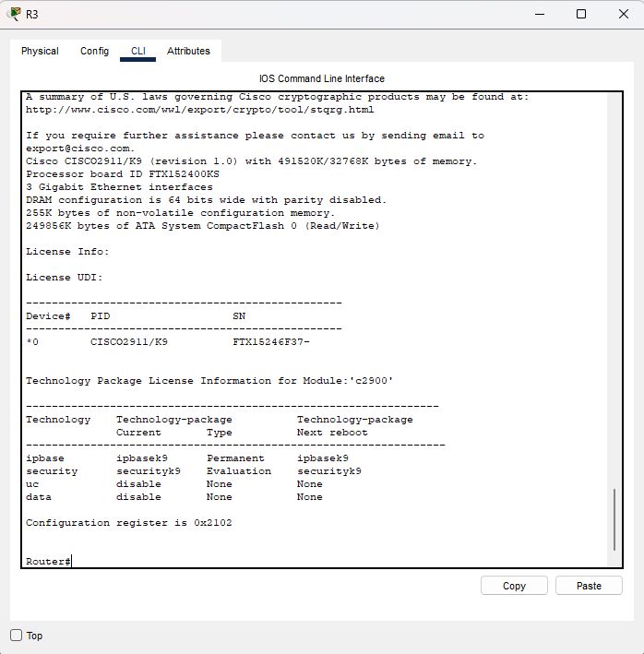Maximize the R3 device window

pos(581,14)
